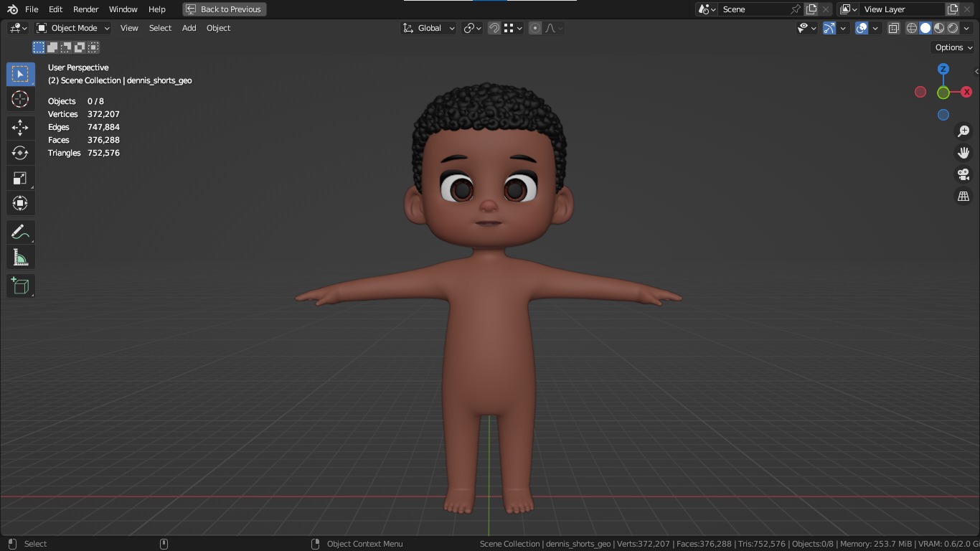Activate the Cursor tool

pos(20,99)
